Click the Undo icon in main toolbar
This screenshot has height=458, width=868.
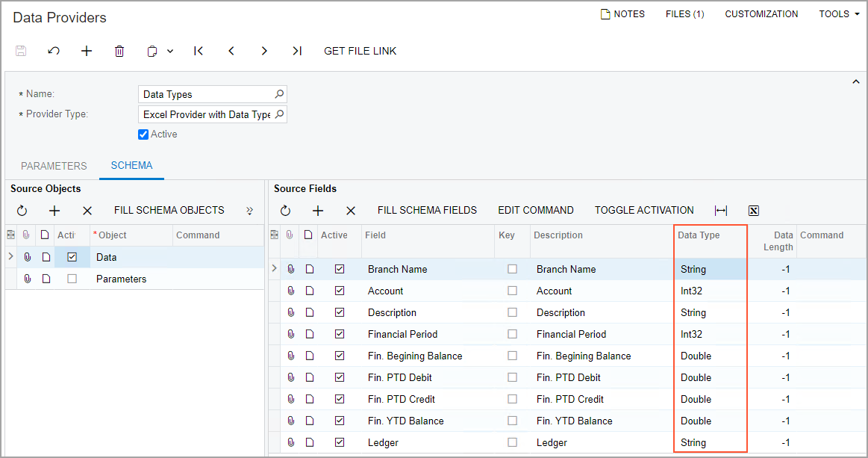(54, 51)
